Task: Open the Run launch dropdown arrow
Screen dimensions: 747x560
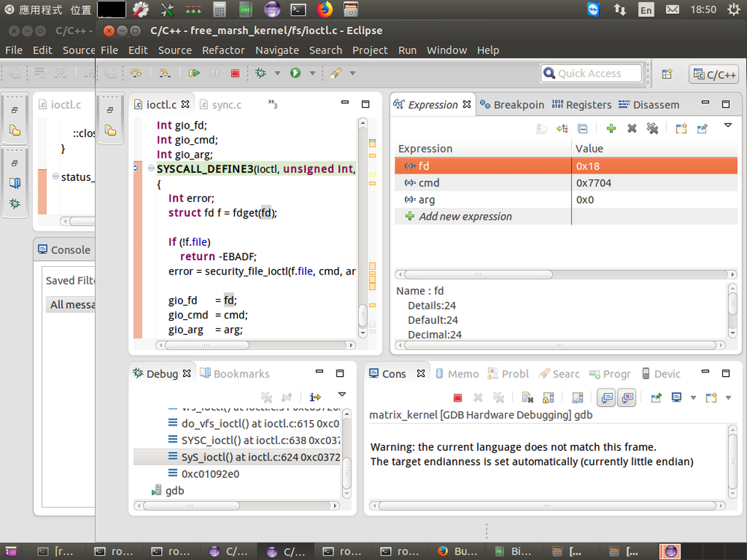Action: 313,73
